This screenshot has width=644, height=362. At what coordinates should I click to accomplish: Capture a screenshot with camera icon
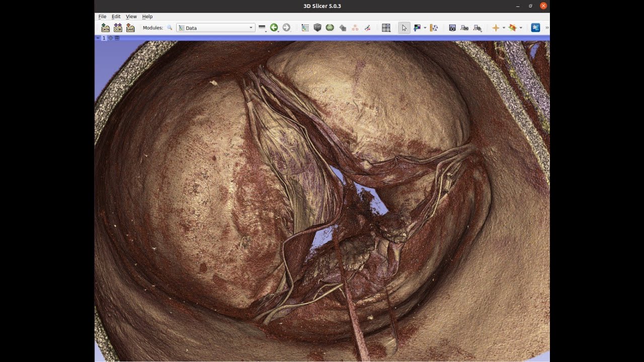[452, 28]
